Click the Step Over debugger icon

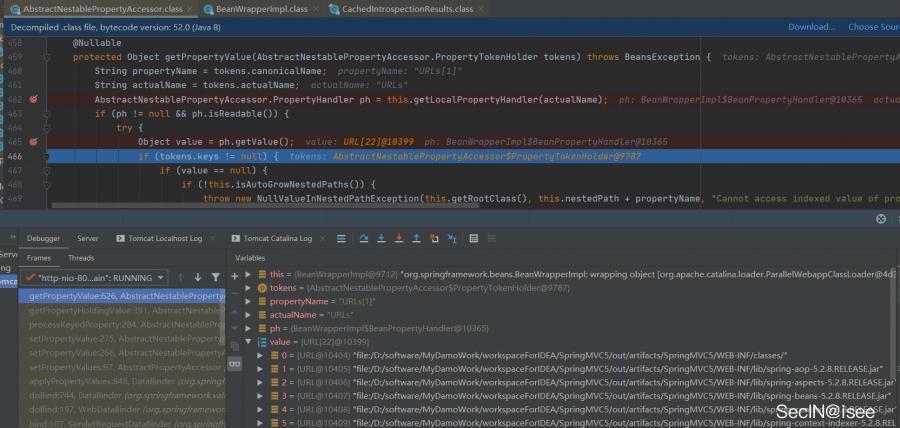[x=363, y=239]
